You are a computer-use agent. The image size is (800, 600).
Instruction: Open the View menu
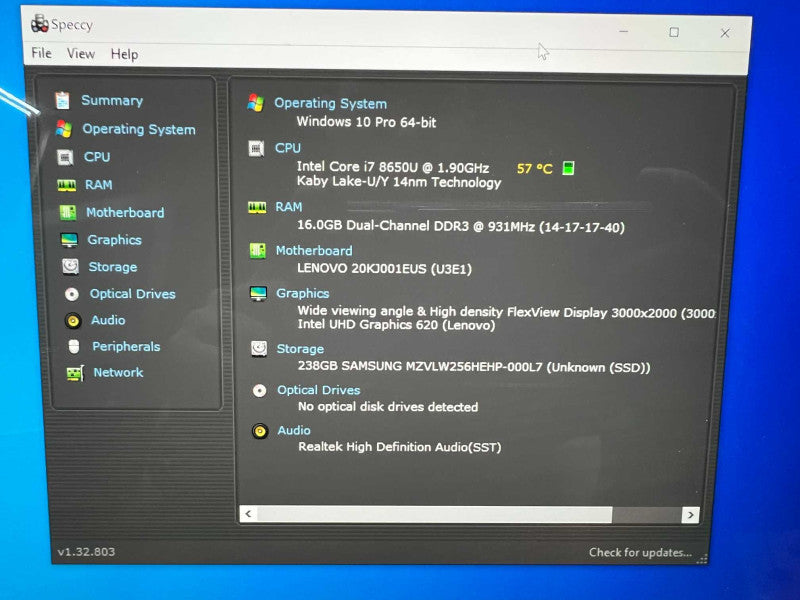click(x=81, y=54)
